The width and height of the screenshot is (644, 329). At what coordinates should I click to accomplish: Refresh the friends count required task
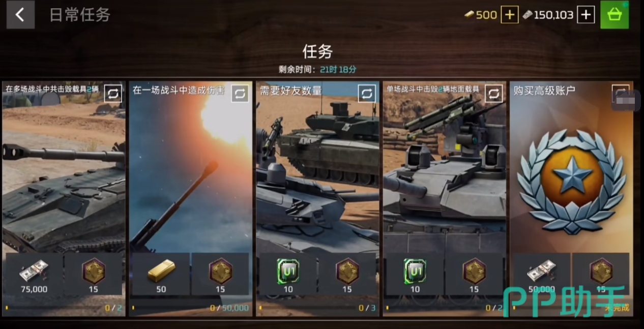[x=367, y=94]
